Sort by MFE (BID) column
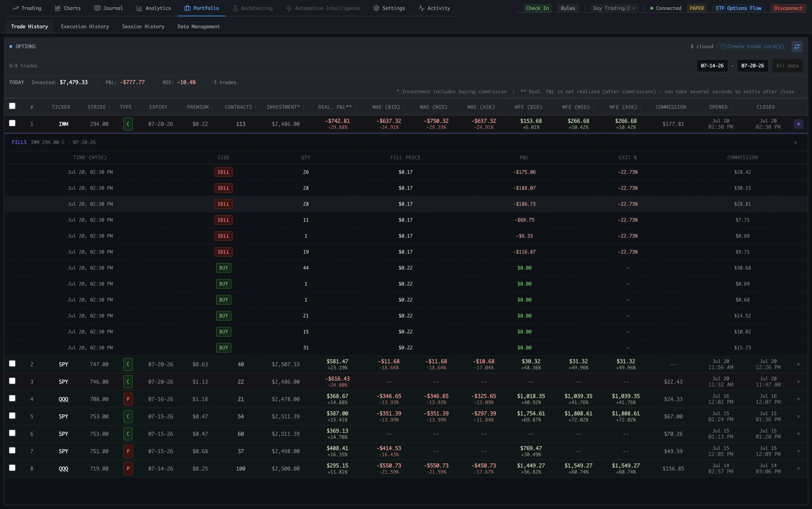This screenshot has width=812, height=509. pyautogui.click(x=531, y=107)
